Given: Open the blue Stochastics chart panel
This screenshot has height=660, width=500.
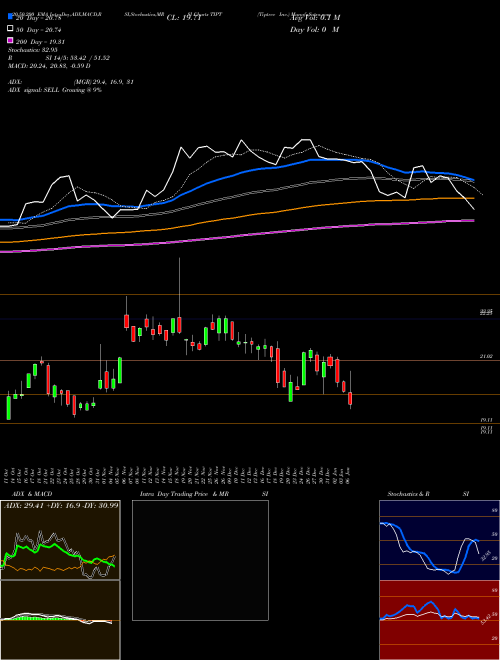Looking at the screenshot, I should [439, 540].
